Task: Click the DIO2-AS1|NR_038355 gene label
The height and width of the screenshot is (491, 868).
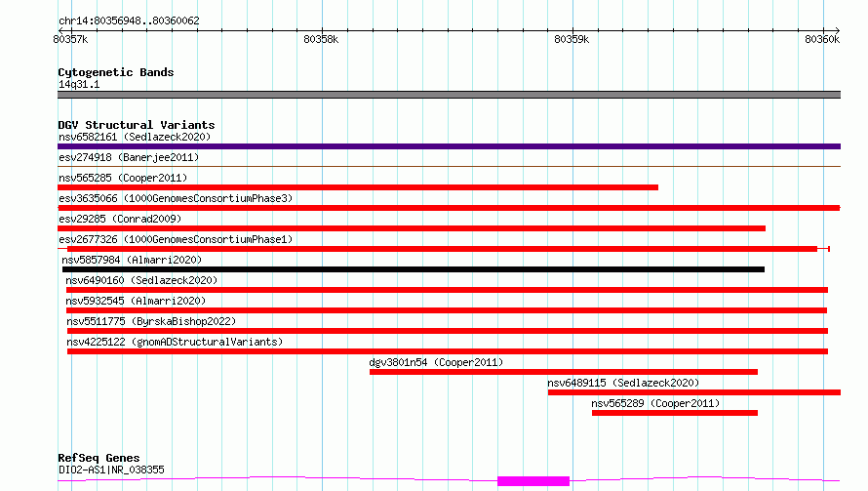Action: [x=111, y=470]
